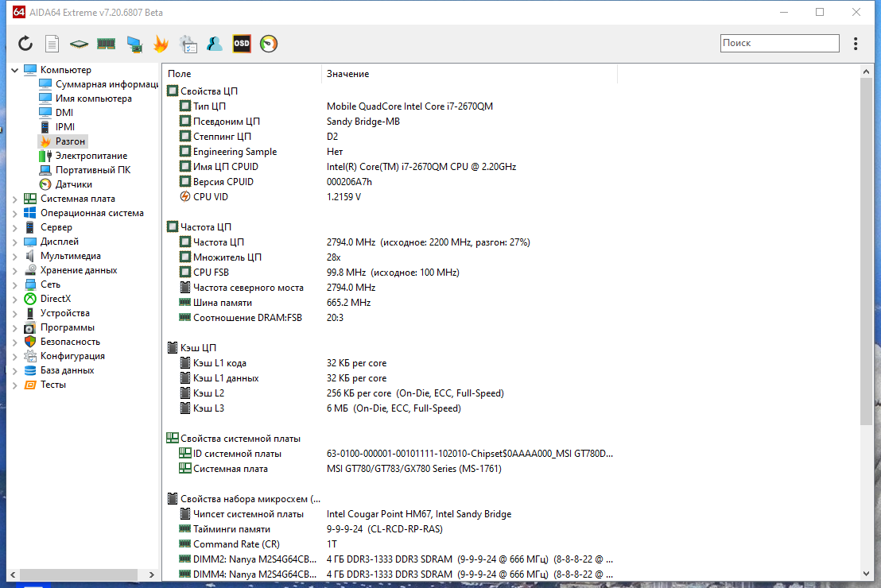The image size is (881, 588).
Task: Expand the Системная плата tree node
Action: [15, 199]
